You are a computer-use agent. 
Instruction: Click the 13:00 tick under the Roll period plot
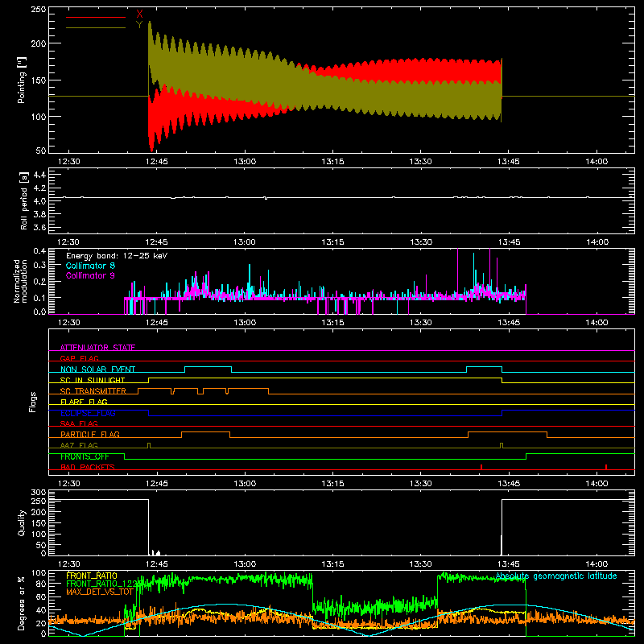coord(245,242)
